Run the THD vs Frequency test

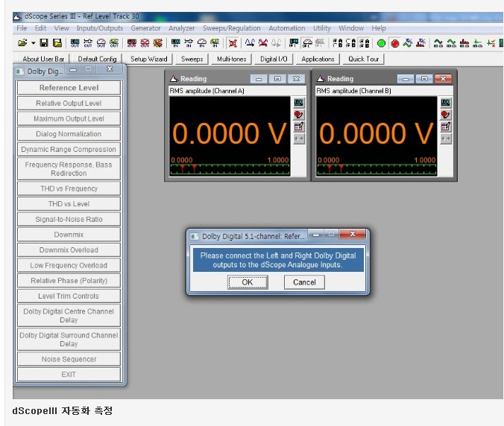coord(69,188)
